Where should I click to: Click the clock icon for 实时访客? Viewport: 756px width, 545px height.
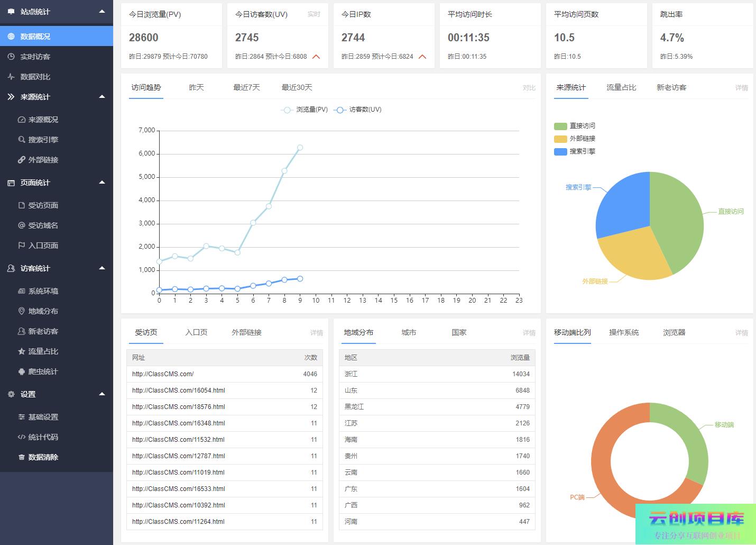[11, 57]
